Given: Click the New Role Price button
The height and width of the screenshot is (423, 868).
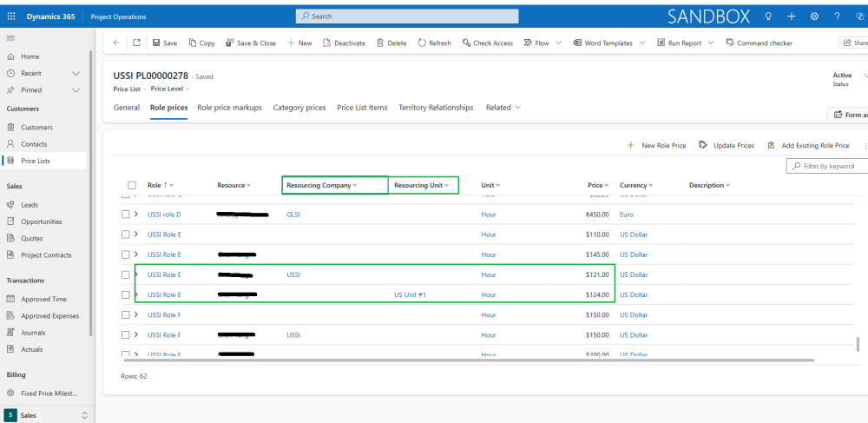Looking at the screenshot, I should click(656, 146).
